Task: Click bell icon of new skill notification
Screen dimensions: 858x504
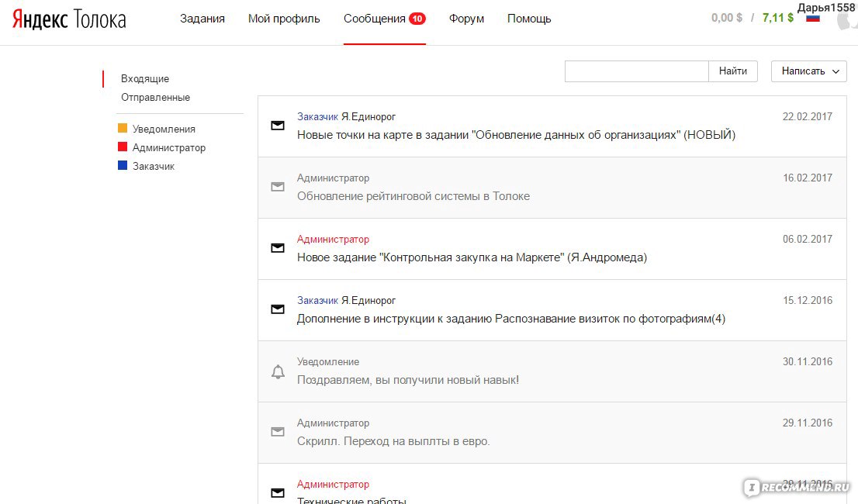Action: [x=278, y=371]
